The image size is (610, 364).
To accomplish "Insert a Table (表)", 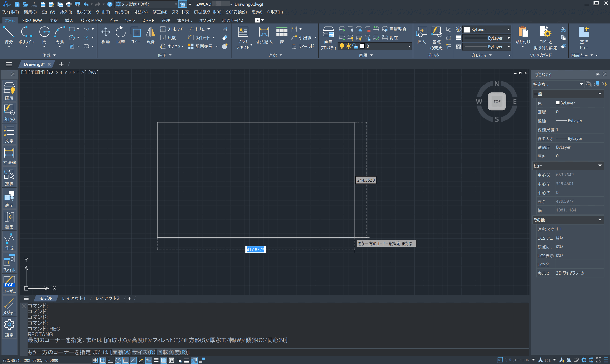I will pyautogui.click(x=282, y=35).
